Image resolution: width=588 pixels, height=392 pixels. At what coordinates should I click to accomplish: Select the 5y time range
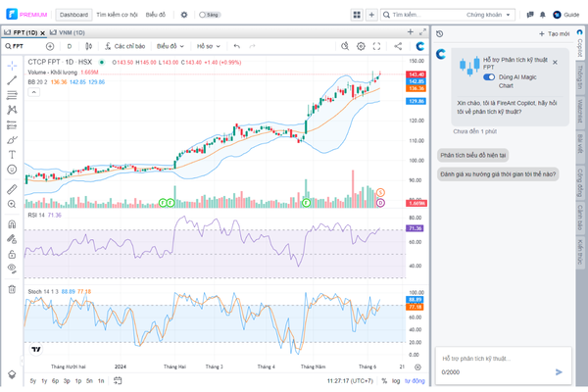click(x=33, y=381)
